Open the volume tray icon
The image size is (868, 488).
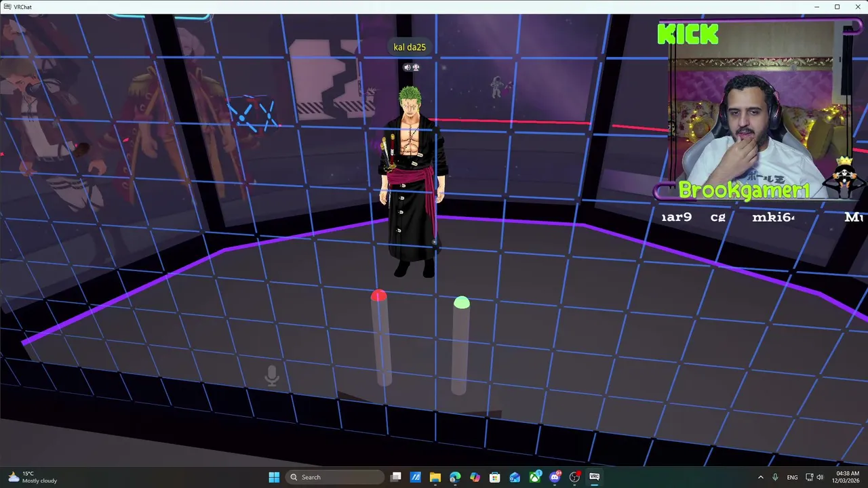820,477
